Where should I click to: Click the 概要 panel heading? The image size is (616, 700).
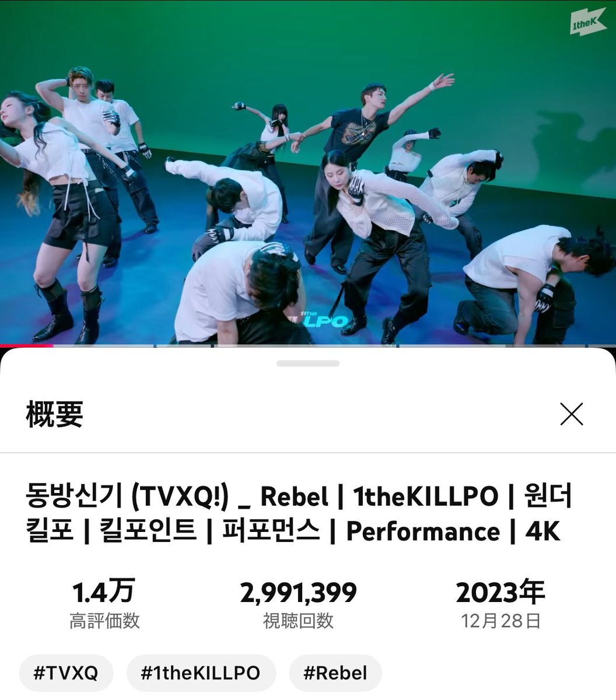tap(54, 414)
